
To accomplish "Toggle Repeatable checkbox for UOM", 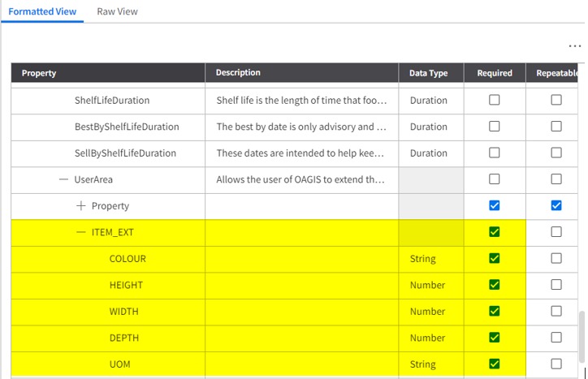I will tap(556, 364).
